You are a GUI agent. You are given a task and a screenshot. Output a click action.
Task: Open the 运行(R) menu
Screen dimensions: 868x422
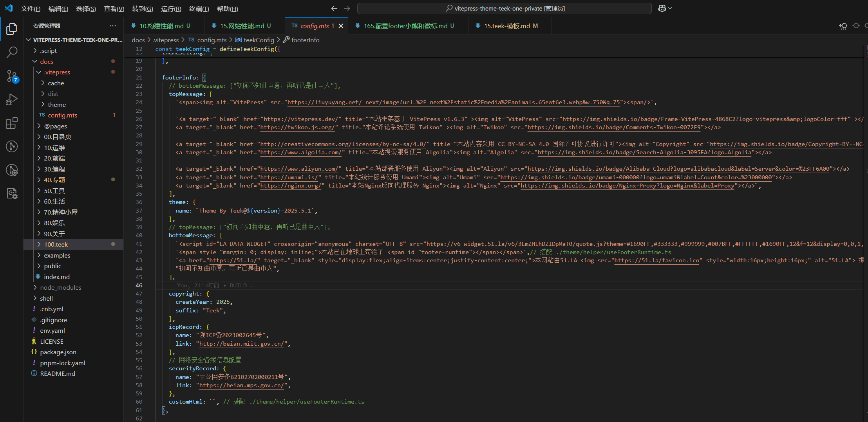point(171,9)
